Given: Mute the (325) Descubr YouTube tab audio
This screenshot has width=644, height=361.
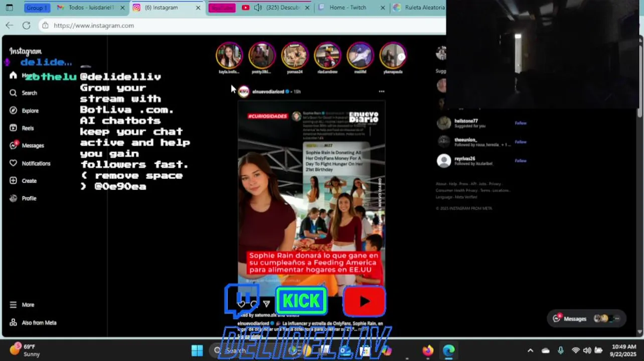Looking at the screenshot, I should [258, 8].
